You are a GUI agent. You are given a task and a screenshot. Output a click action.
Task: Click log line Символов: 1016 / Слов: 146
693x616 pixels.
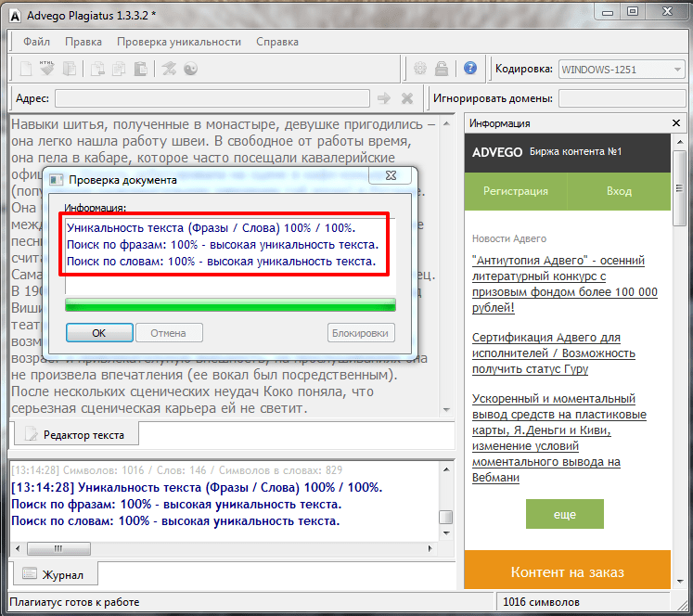coord(177,470)
